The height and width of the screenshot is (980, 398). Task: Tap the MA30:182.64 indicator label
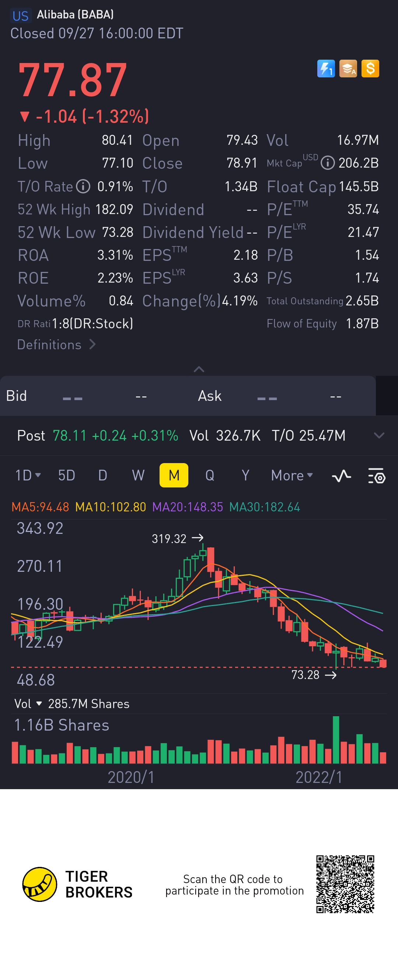pyautogui.click(x=265, y=507)
